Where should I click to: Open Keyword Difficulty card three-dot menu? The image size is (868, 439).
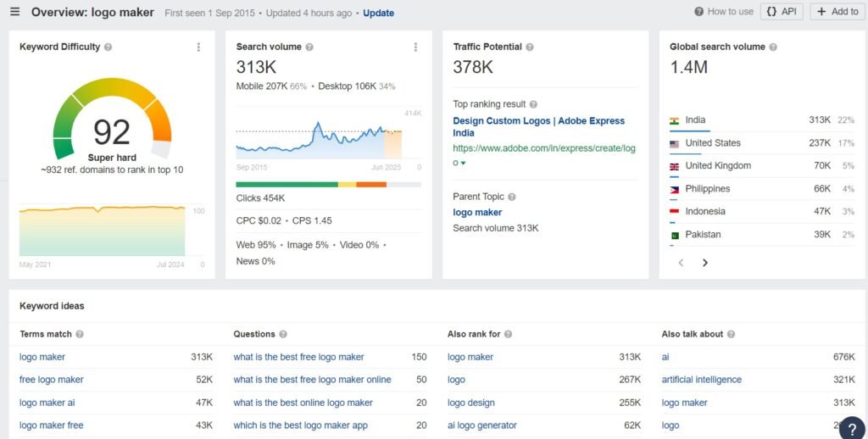coord(198,47)
